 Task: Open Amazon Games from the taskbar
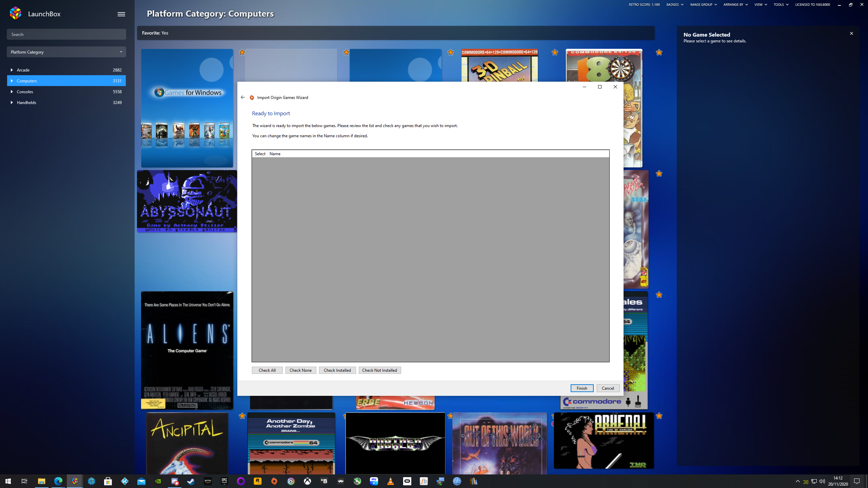208,481
